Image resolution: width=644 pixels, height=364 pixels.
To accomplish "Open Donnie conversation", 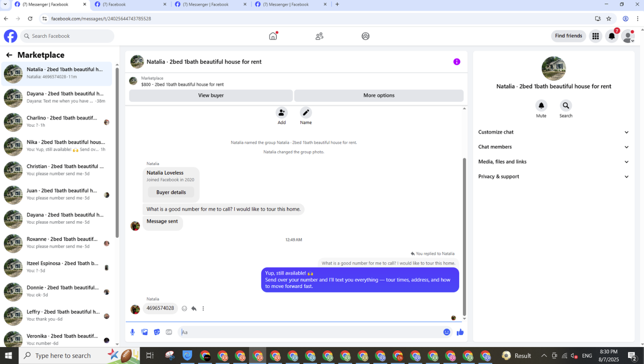I will coord(57,291).
